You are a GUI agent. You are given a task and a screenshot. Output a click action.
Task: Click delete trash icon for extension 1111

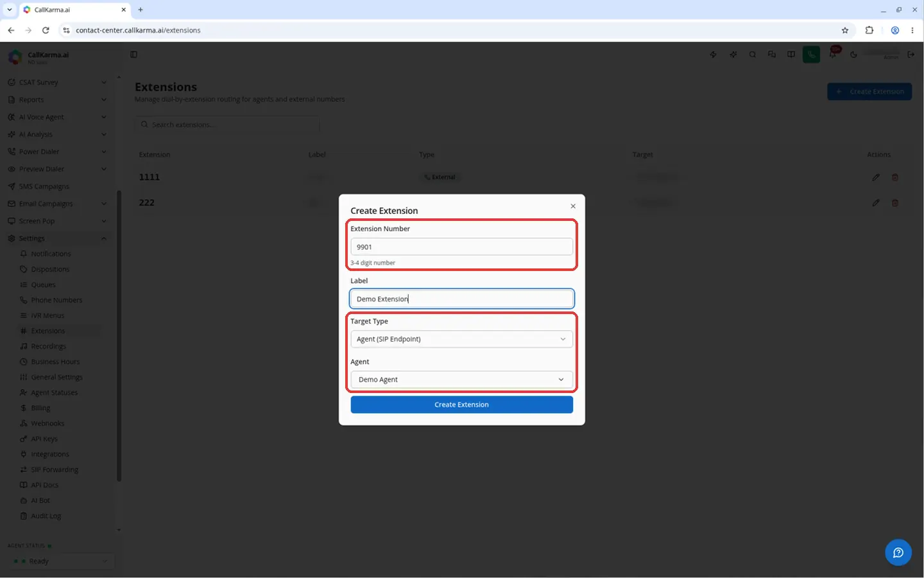(x=895, y=177)
